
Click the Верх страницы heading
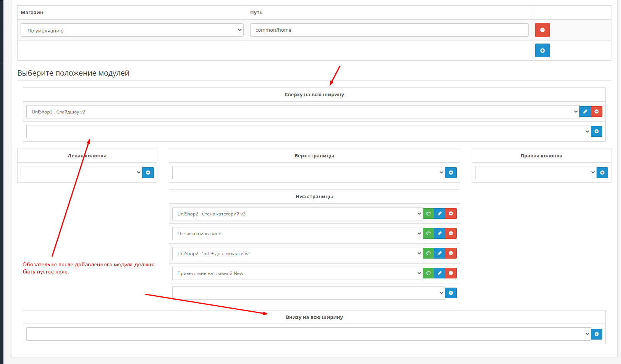pos(314,156)
